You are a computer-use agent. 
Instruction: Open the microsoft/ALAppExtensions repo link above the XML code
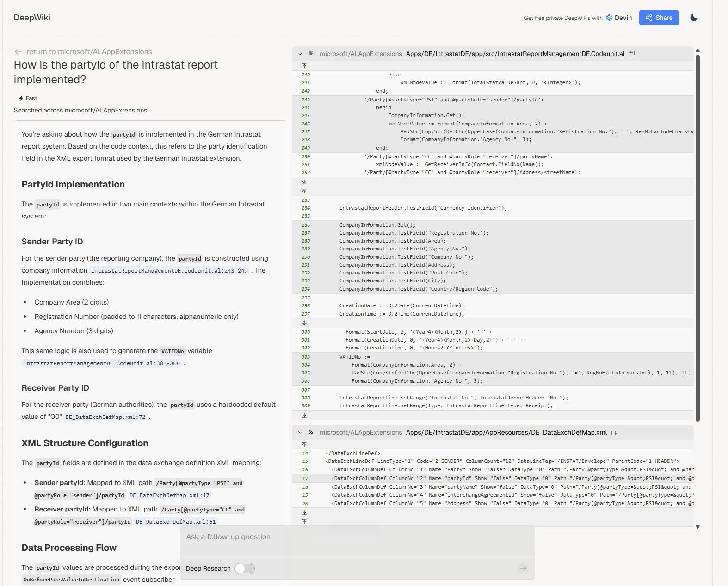[x=361, y=433]
